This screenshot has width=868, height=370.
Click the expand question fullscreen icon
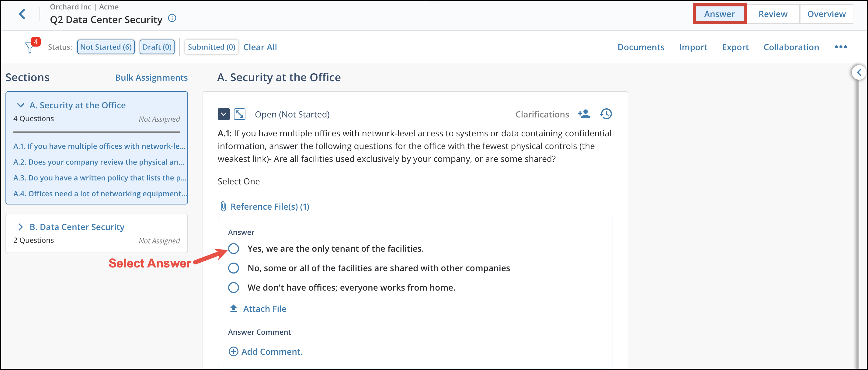240,114
